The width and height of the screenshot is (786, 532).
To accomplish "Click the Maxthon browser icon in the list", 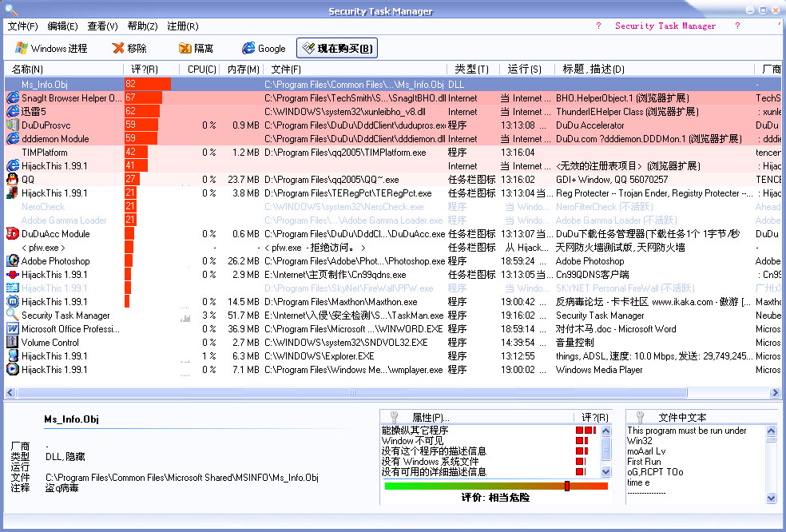I will pyautogui.click(x=13, y=301).
